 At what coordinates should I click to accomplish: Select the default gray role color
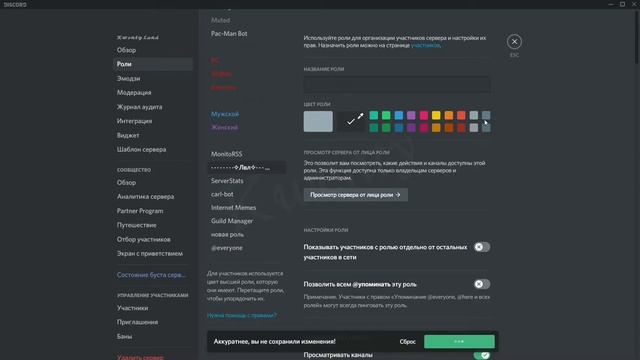click(318, 121)
